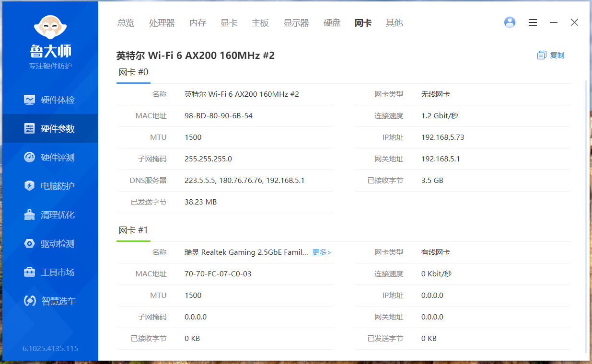
Task: Click 有线网卡 adapter type value
Action: tap(436, 252)
